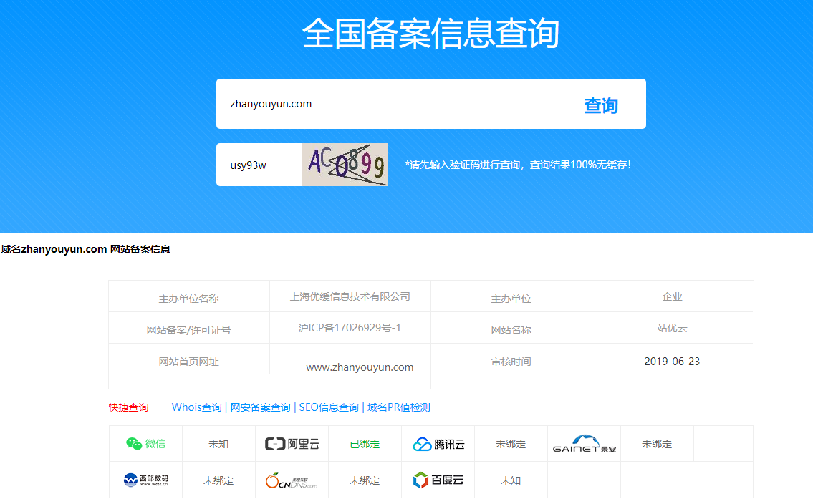This screenshot has width=813, height=504.
Task: Click the Aliyun (阿里云) logo
Action: tap(292, 444)
